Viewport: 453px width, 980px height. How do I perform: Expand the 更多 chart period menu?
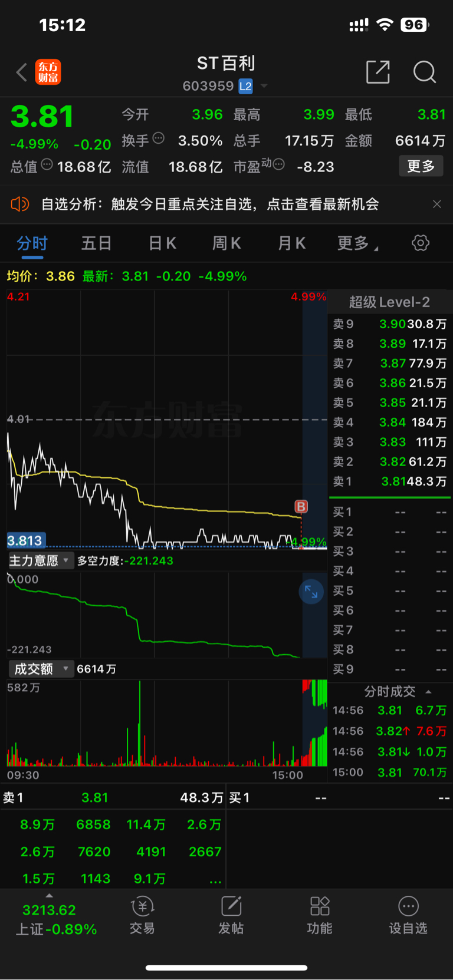pos(357,243)
